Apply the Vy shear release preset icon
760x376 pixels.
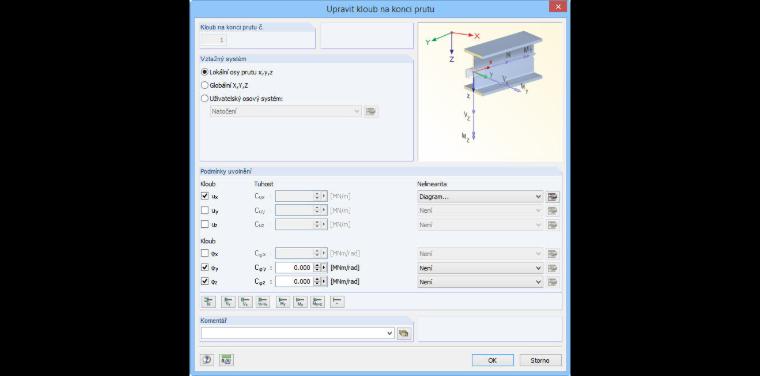(x=228, y=302)
